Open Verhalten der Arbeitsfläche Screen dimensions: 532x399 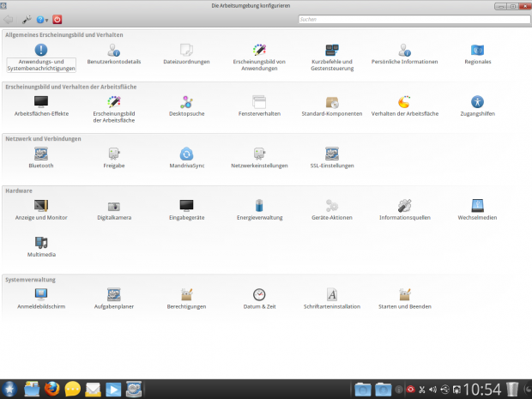click(x=404, y=106)
